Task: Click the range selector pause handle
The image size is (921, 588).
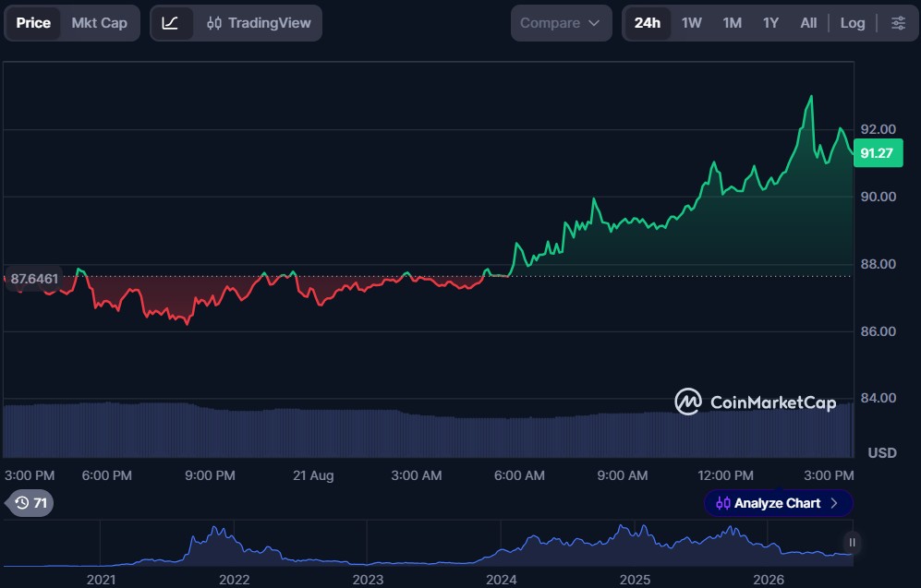Action: click(x=852, y=542)
